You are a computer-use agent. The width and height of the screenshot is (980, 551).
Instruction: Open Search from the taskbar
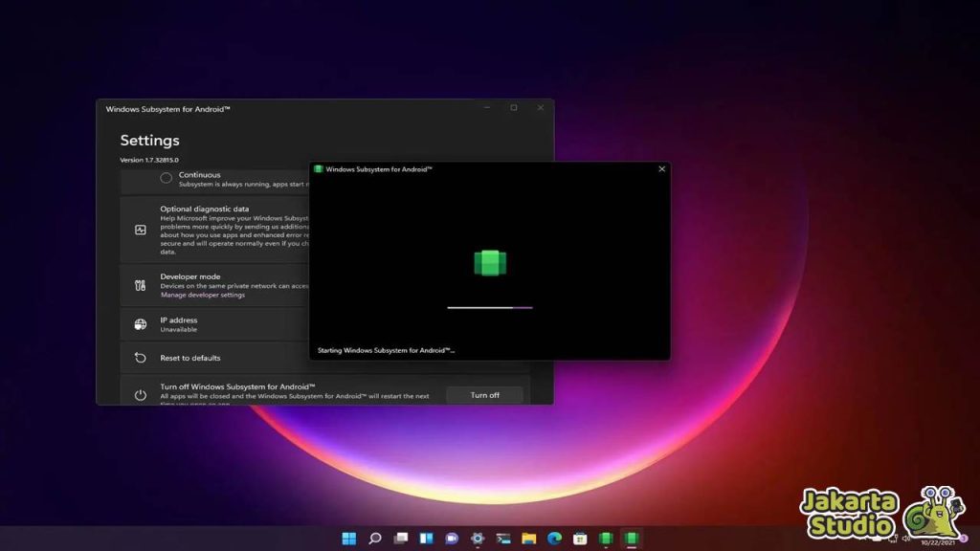click(374, 538)
